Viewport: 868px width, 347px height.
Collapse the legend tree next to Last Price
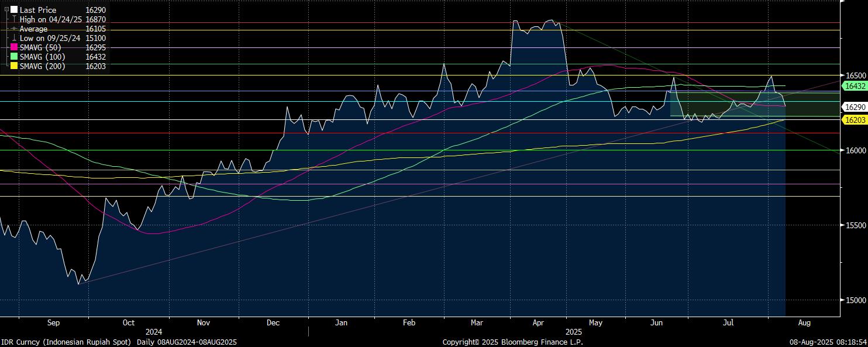pos(6,10)
